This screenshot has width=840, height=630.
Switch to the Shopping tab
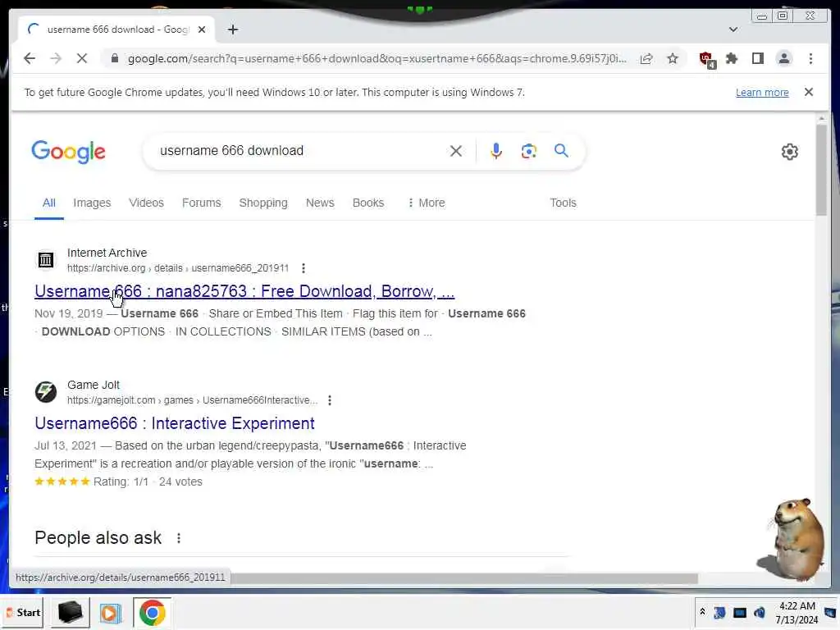(x=263, y=203)
